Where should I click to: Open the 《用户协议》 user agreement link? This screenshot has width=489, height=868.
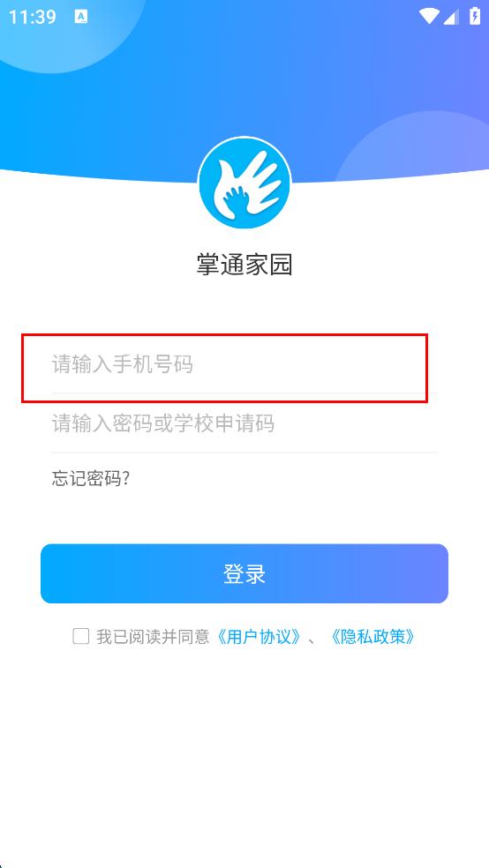point(259,637)
